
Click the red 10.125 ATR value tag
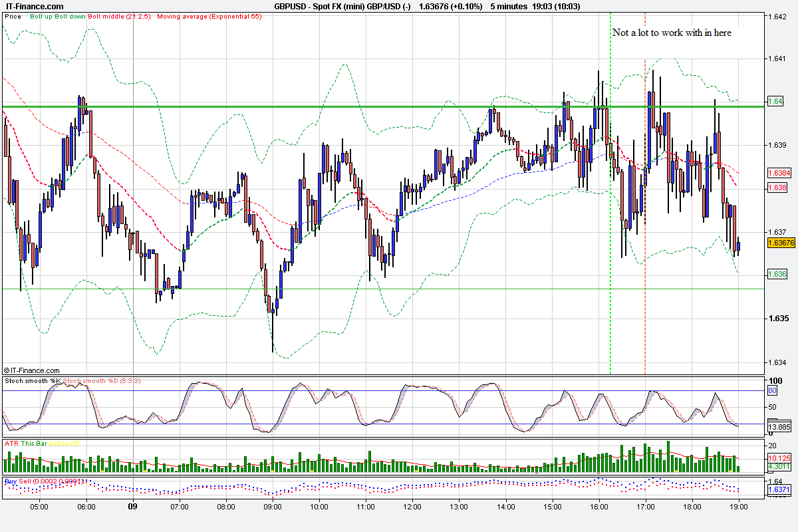pyautogui.click(x=779, y=458)
